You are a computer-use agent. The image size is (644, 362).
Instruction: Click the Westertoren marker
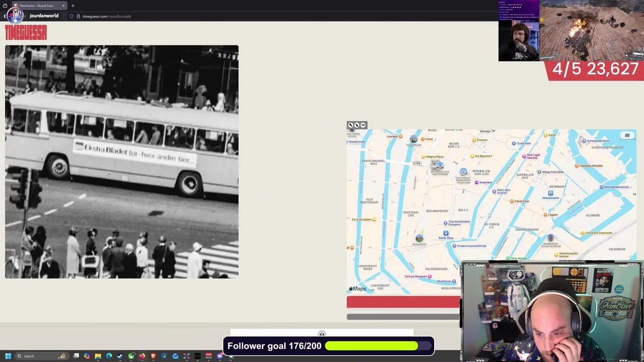pos(357,142)
